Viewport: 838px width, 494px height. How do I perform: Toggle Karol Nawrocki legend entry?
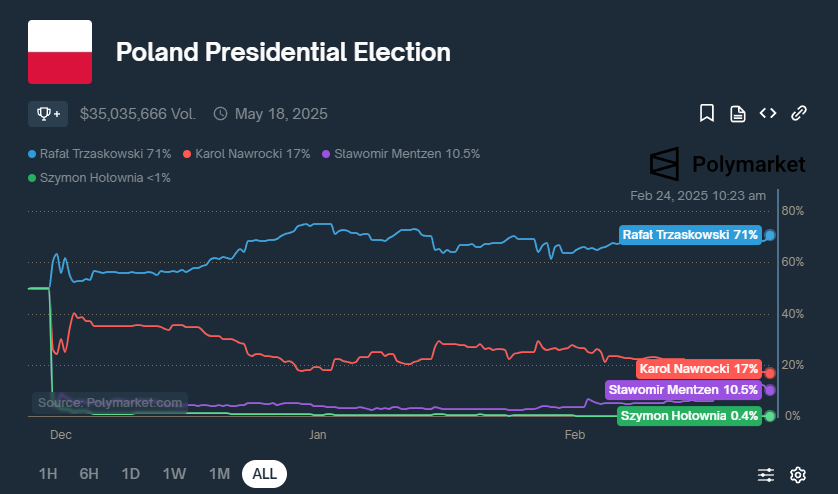(x=247, y=154)
